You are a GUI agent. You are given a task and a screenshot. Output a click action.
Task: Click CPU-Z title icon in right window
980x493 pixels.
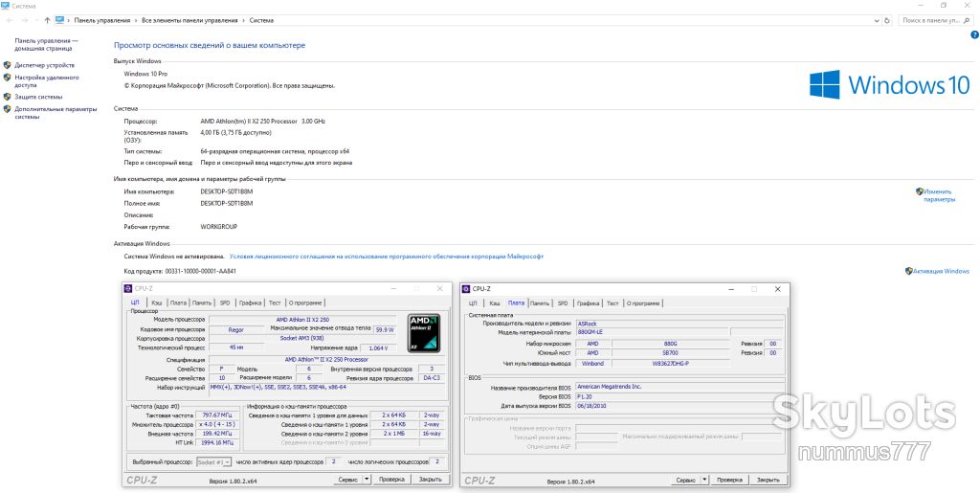pyautogui.click(x=466, y=289)
